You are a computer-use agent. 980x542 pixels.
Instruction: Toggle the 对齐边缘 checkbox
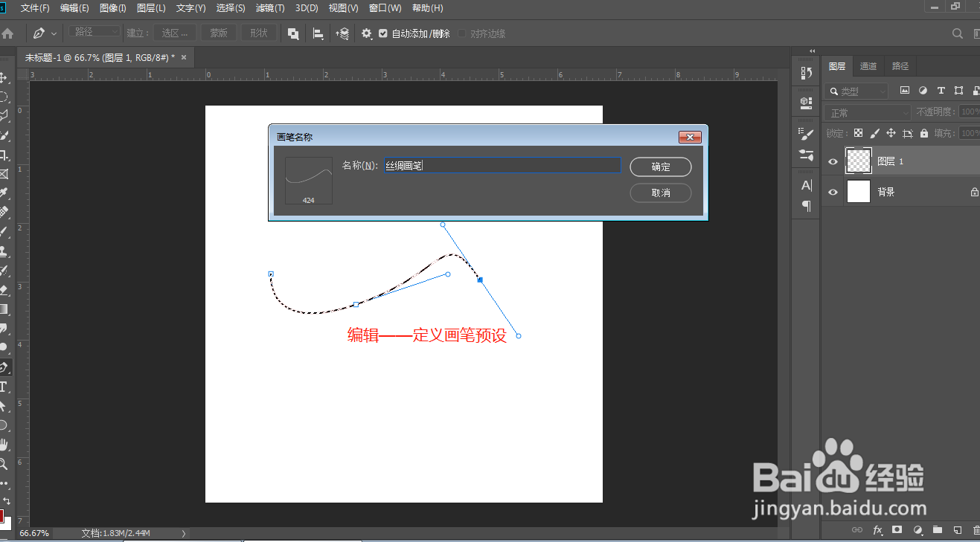[461, 33]
